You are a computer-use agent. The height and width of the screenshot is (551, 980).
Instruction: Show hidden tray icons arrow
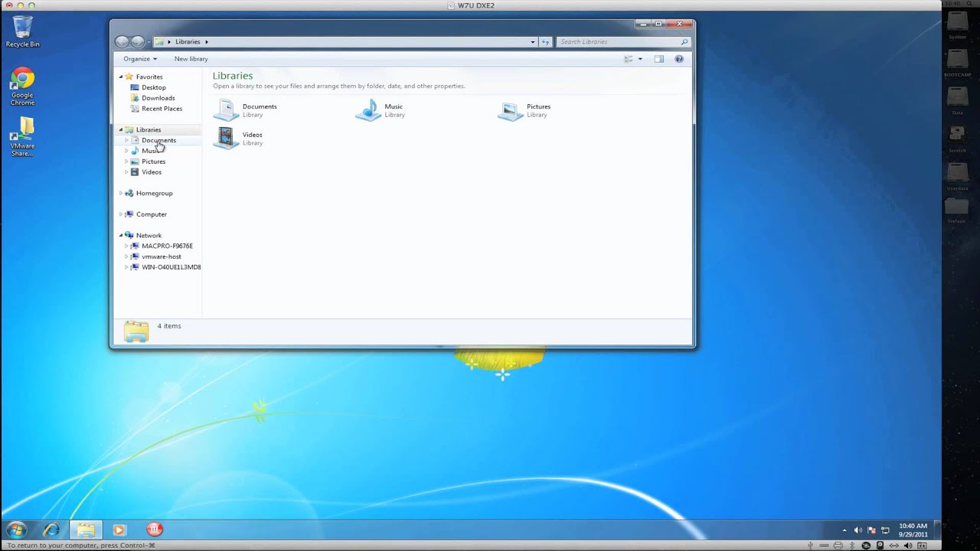tap(844, 530)
